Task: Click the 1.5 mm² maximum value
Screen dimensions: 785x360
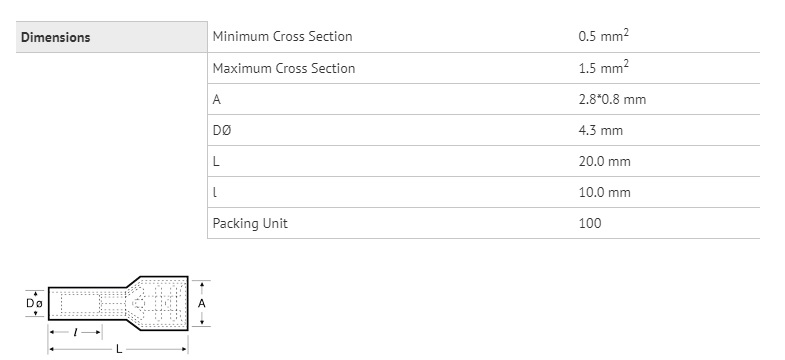Action: point(603,68)
